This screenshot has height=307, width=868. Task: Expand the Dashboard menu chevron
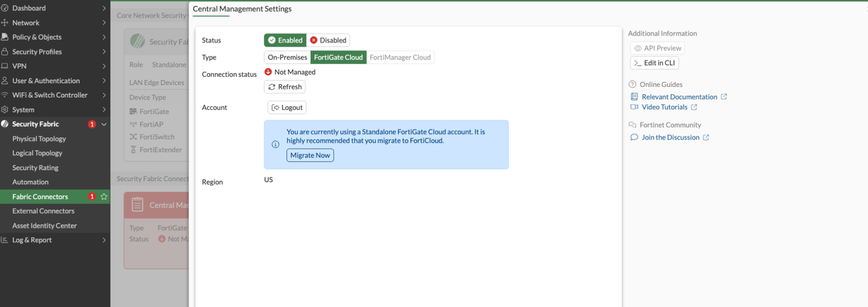point(104,8)
